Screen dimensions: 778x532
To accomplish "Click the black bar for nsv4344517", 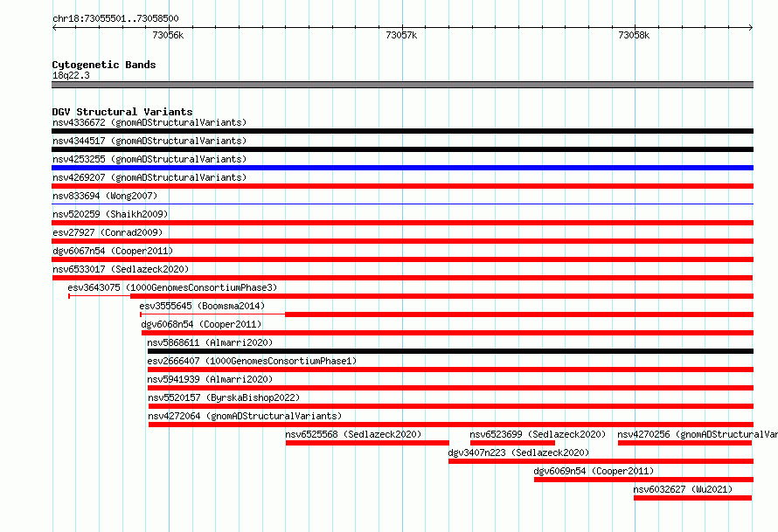I will (402, 149).
